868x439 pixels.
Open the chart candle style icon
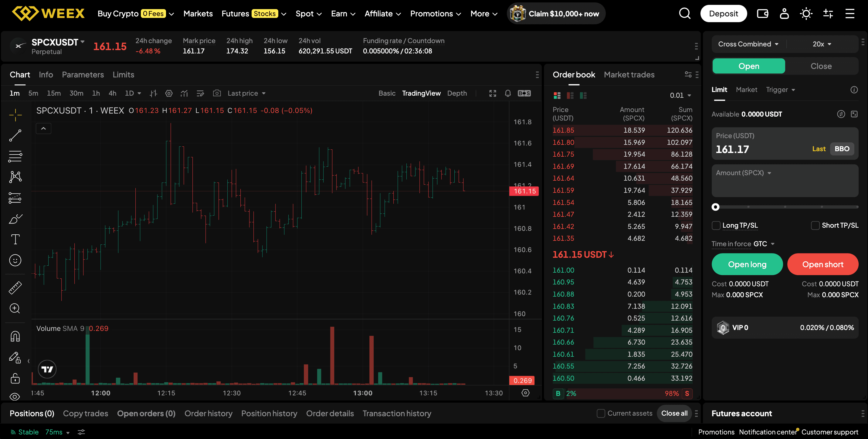(x=153, y=94)
